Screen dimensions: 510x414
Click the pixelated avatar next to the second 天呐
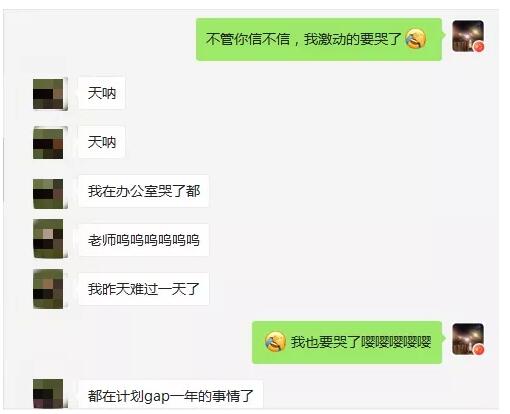coord(49,143)
